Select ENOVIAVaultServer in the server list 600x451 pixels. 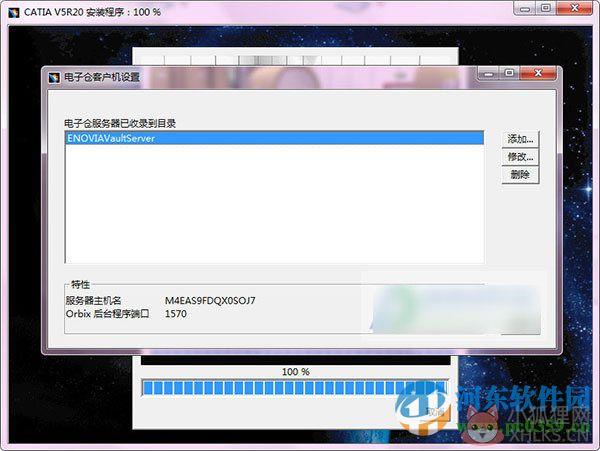274,138
